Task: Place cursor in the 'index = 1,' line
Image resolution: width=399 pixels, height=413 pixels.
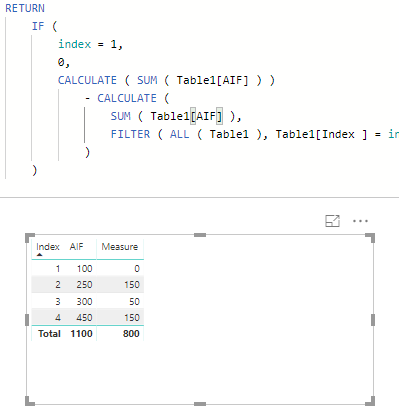Action: (x=90, y=44)
